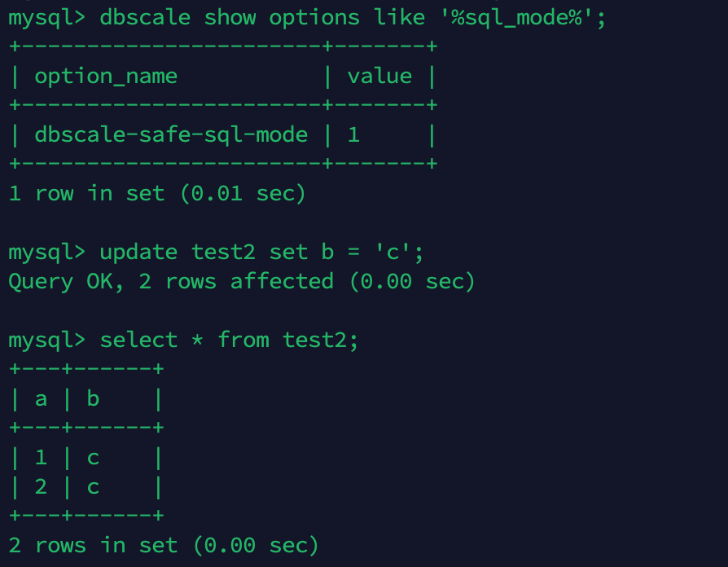Select the value column header

379,76
